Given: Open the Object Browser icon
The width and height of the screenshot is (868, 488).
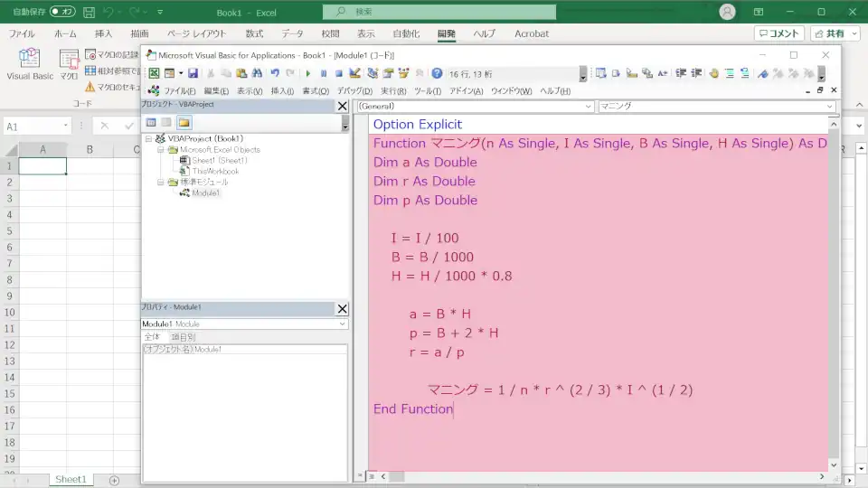Looking at the screenshot, I should coord(402,73).
